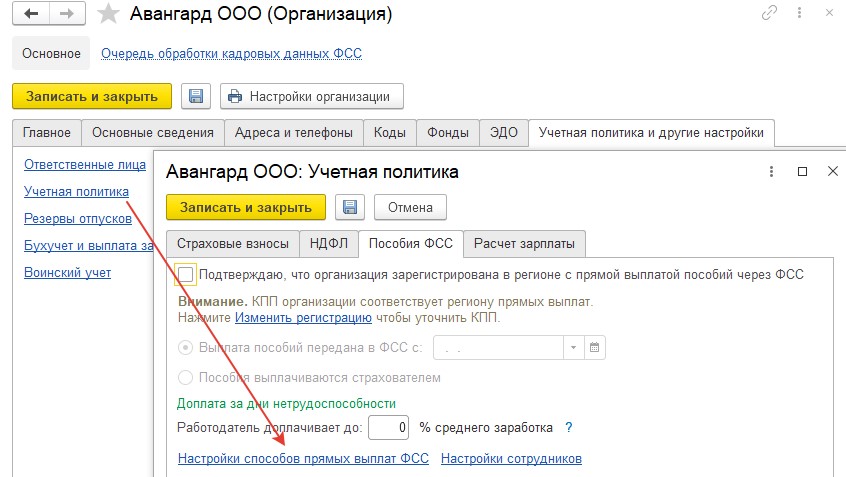Click the 'Отмена' button

coord(410,207)
